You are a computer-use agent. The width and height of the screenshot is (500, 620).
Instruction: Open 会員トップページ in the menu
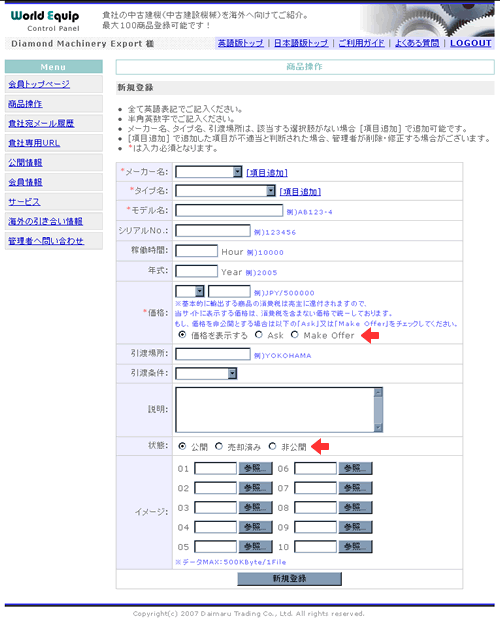pos(39,84)
